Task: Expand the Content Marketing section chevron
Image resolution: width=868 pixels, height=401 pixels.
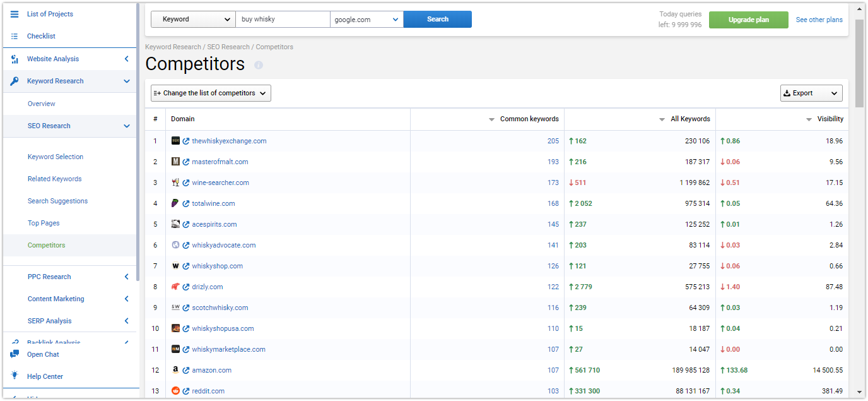Action: (126, 299)
